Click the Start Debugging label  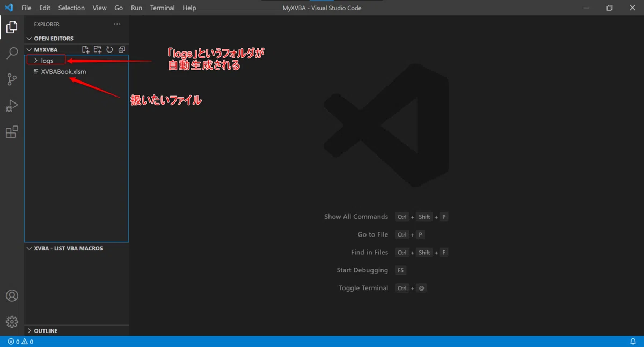pyautogui.click(x=362, y=270)
